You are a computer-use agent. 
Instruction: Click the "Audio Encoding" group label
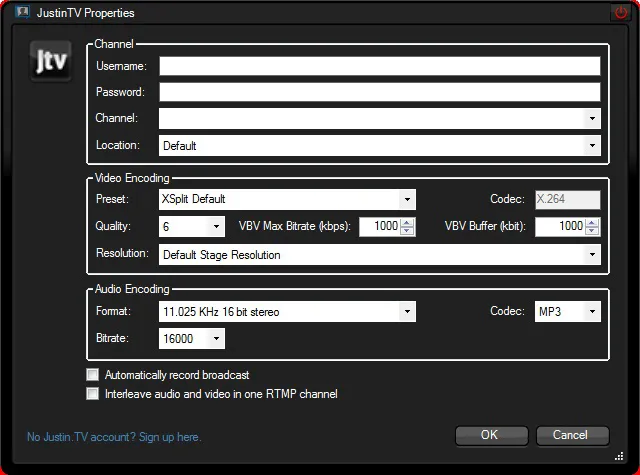[132, 289]
